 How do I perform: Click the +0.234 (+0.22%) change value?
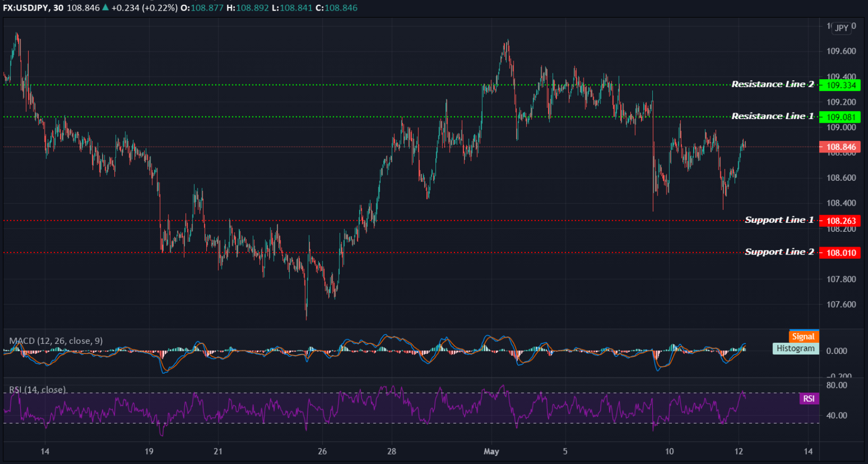click(x=144, y=8)
